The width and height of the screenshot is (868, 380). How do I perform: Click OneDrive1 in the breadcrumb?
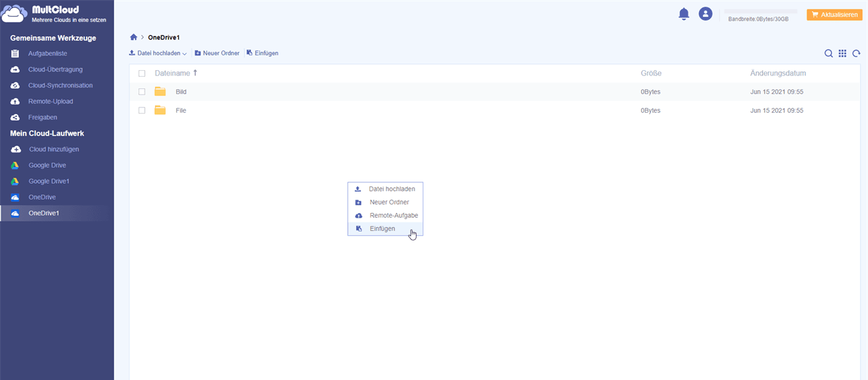tap(164, 37)
